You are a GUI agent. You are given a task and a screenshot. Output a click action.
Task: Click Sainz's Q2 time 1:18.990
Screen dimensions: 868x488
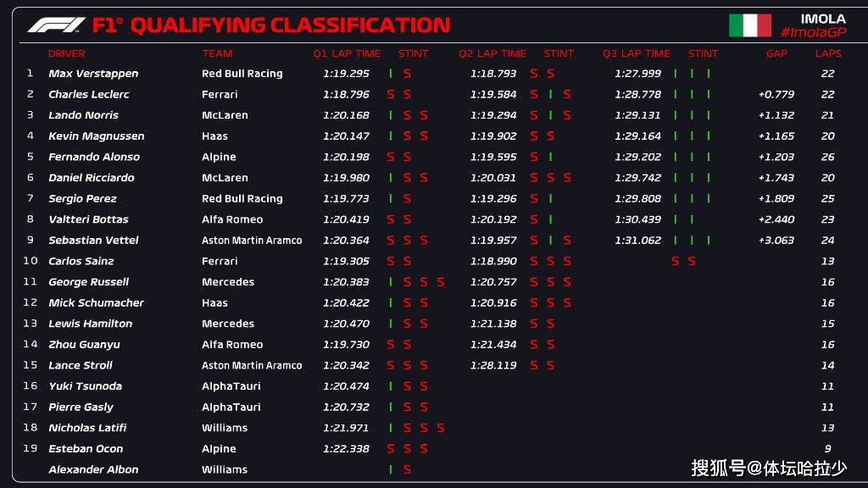click(x=493, y=261)
